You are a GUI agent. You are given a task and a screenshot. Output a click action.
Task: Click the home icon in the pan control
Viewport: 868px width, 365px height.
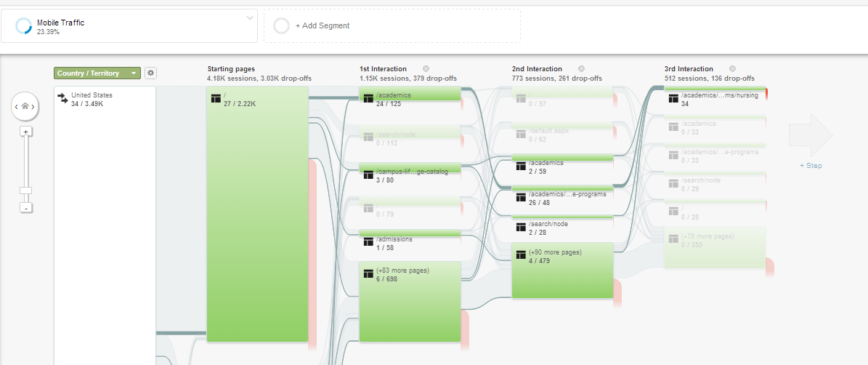click(x=25, y=106)
